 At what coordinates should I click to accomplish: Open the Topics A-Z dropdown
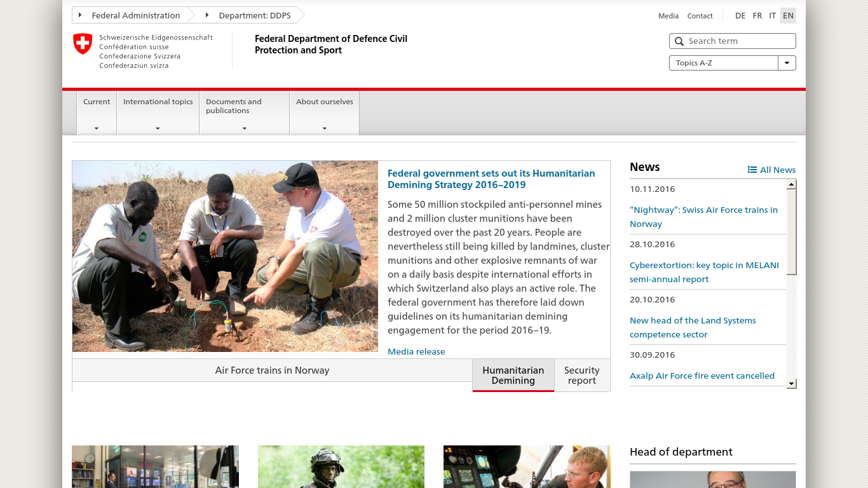[787, 63]
